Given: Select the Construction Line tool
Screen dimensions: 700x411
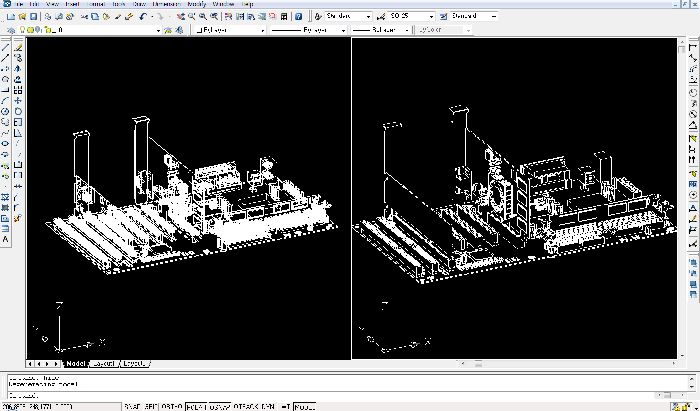Looking at the screenshot, I should (5, 58).
